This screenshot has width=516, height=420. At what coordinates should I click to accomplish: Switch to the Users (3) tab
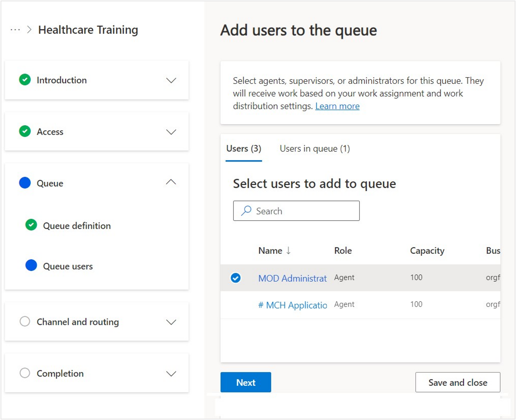244,149
